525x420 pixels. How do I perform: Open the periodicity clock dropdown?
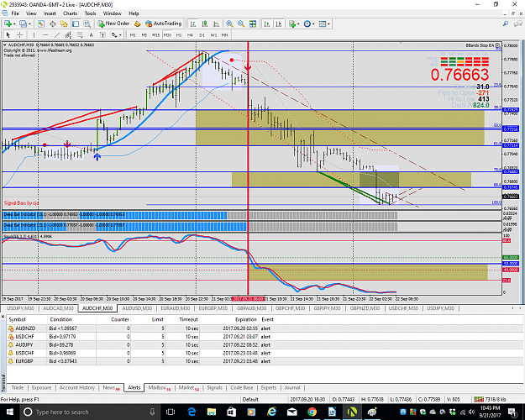[x=309, y=24]
